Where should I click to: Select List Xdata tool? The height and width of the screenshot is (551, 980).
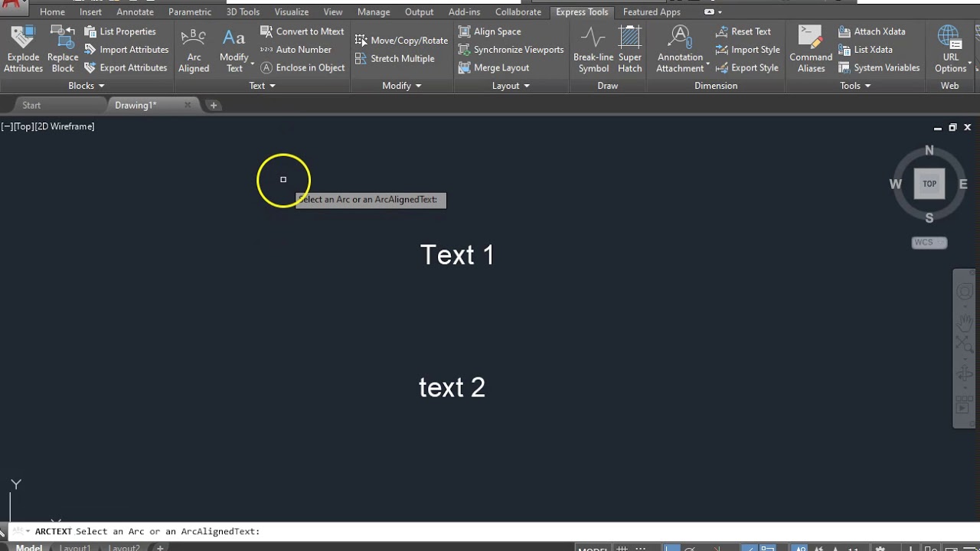tap(865, 50)
